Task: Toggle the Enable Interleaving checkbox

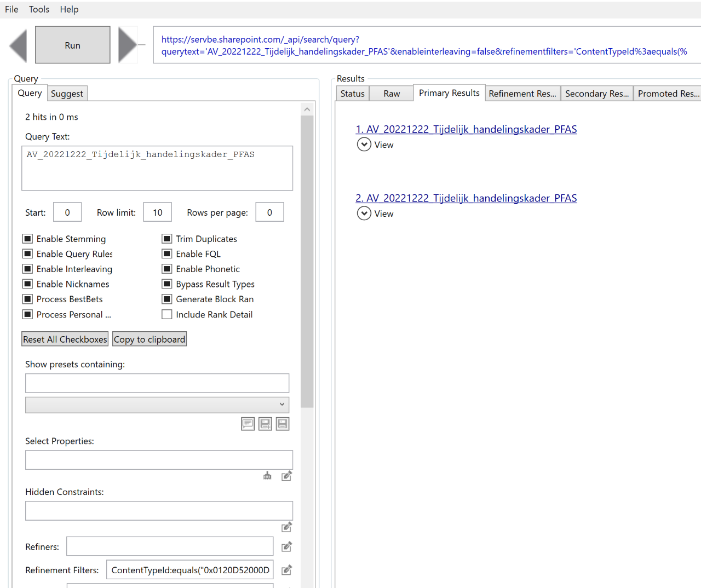Action: pos(27,269)
